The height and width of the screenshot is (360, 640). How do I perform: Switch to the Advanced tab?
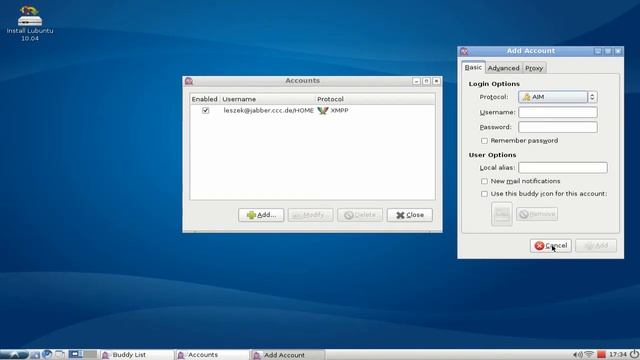tap(504, 68)
